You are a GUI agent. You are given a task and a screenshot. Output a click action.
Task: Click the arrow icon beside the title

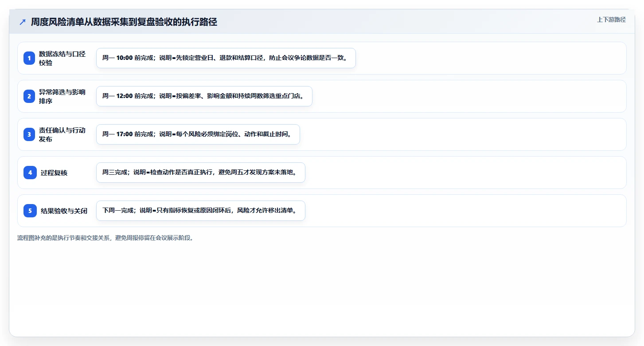(x=23, y=22)
